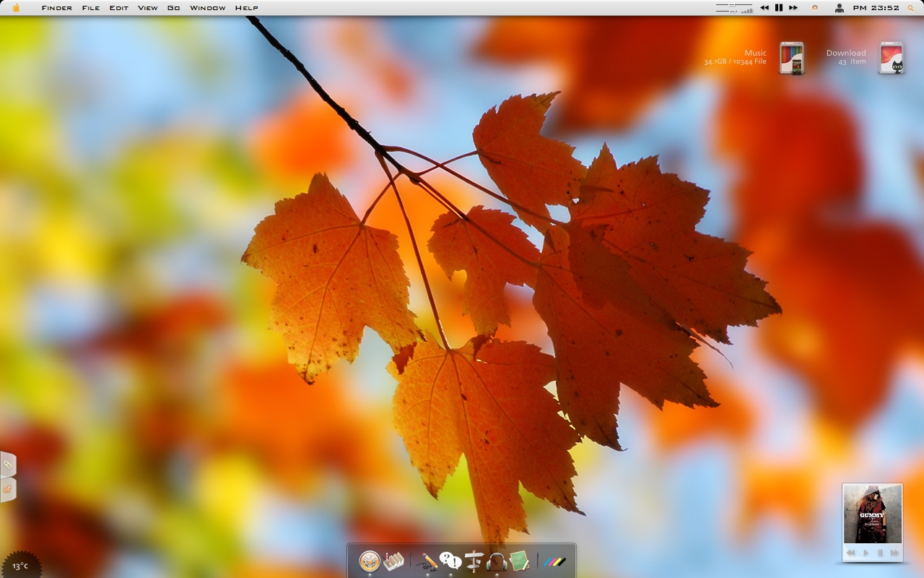Open the Go menu
This screenshot has width=924, height=578.
coord(174,8)
